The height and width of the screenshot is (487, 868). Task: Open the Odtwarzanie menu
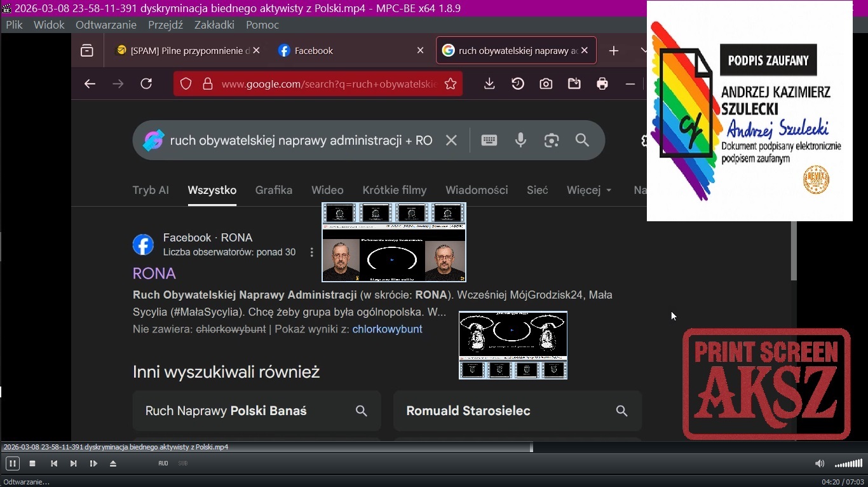[105, 25]
